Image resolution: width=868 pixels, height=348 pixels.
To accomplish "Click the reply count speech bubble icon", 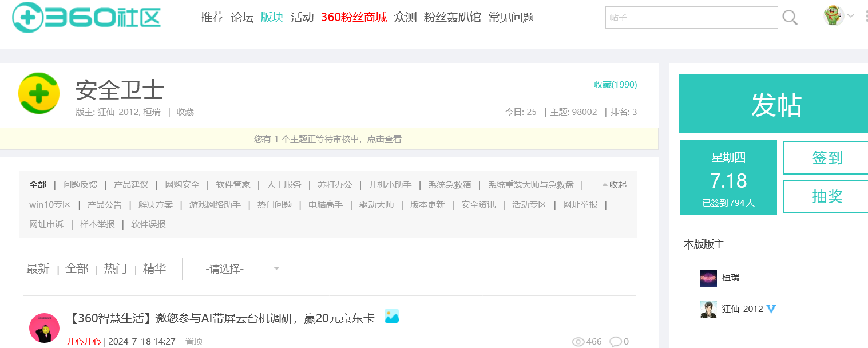I will (616, 342).
